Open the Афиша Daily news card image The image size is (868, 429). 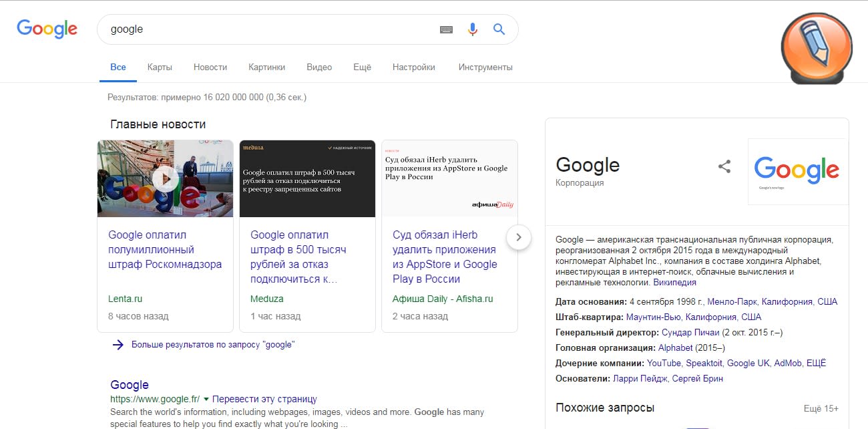tap(449, 178)
